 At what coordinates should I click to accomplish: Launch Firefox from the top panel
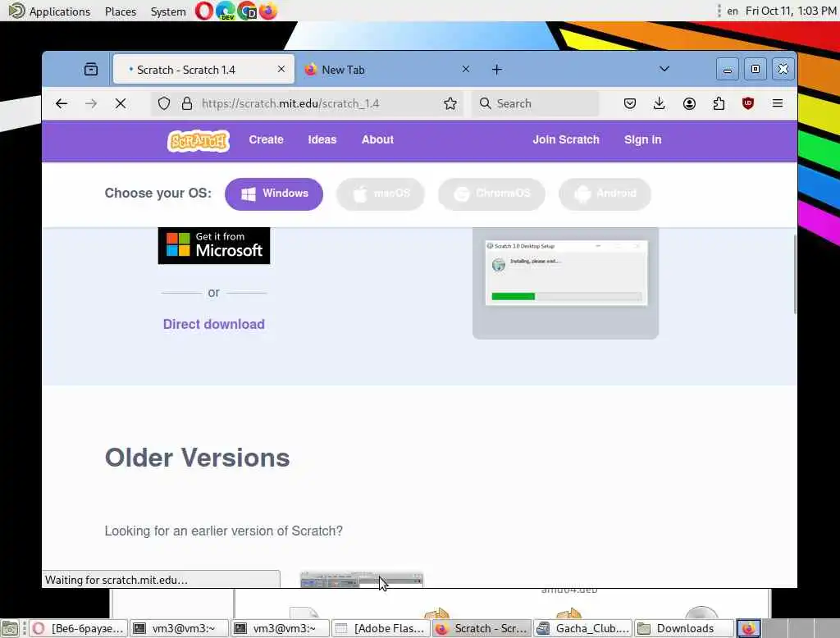tap(268, 11)
